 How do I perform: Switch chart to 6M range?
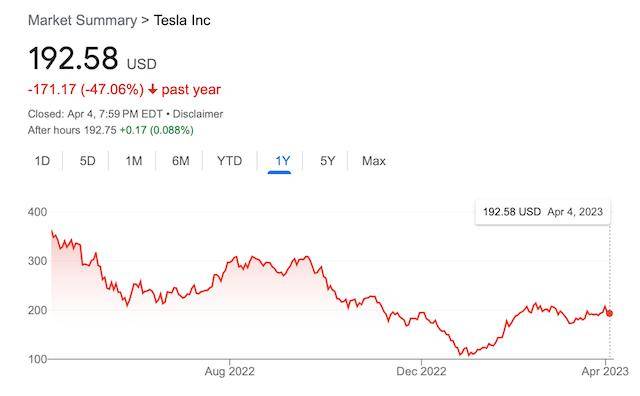180,161
